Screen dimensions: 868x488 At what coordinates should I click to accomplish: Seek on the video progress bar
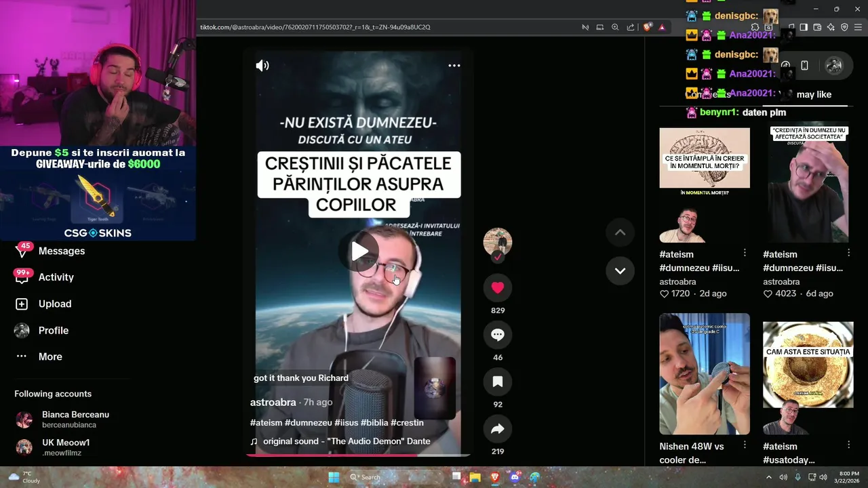(358, 455)
